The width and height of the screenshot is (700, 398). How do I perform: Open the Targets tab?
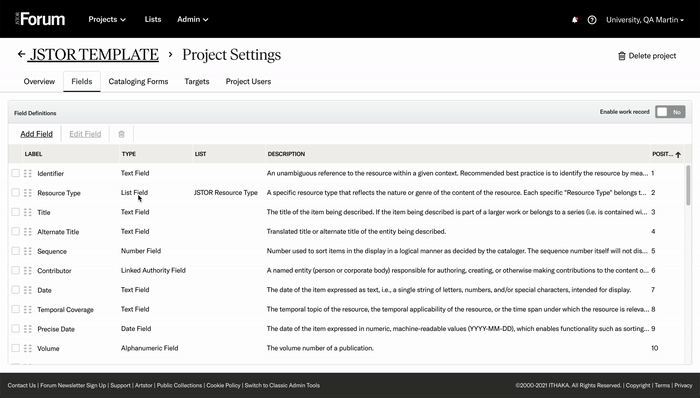(x=197, y=81)
